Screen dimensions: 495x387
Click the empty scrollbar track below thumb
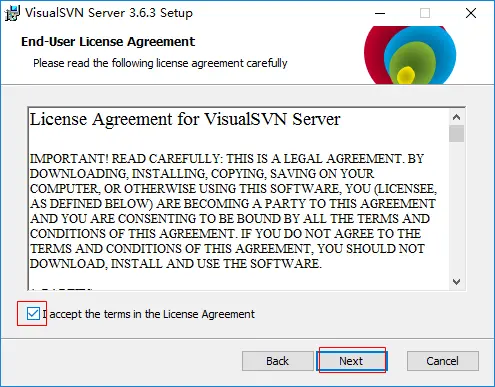pos(456,208)
